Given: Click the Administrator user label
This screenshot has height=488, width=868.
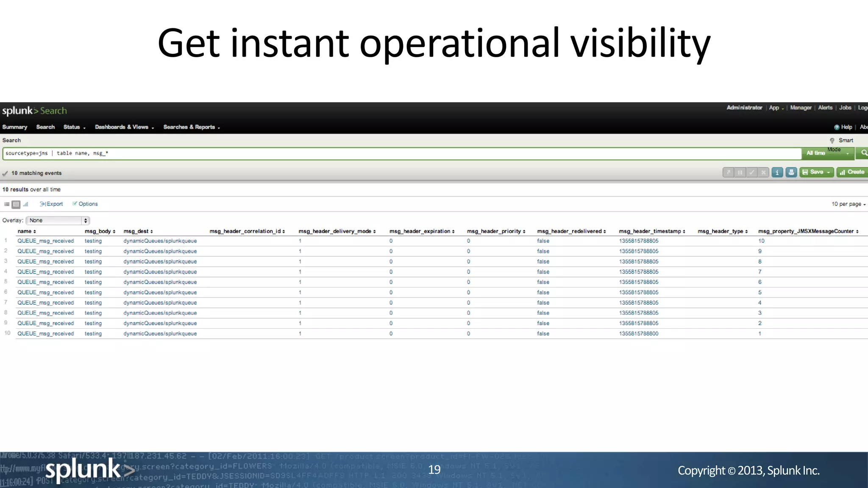Looking at the screenshot, I should [744, 108].
